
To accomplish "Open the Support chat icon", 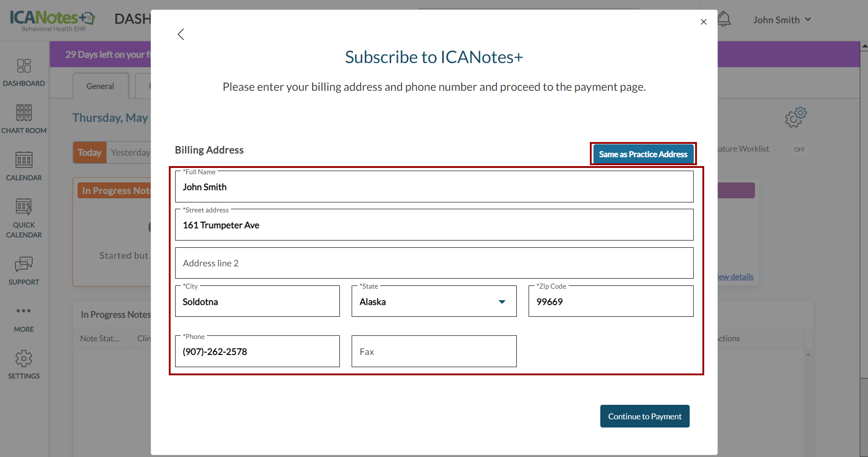I will tap(24, 264).
